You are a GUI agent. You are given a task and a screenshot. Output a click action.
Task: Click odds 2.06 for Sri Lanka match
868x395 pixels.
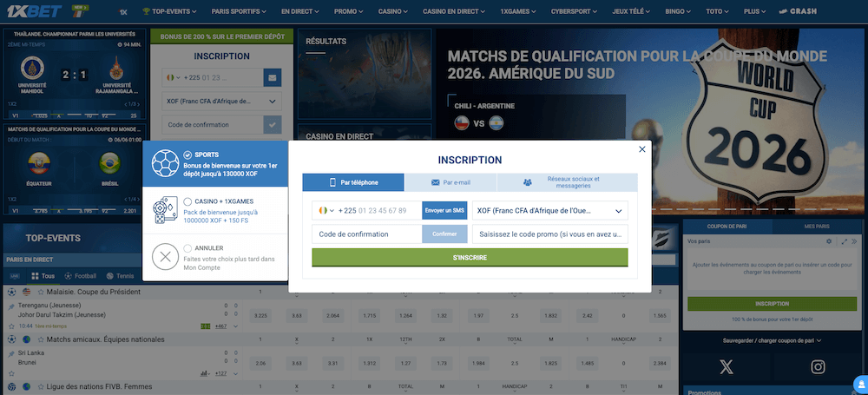click(x=260, y=363)
